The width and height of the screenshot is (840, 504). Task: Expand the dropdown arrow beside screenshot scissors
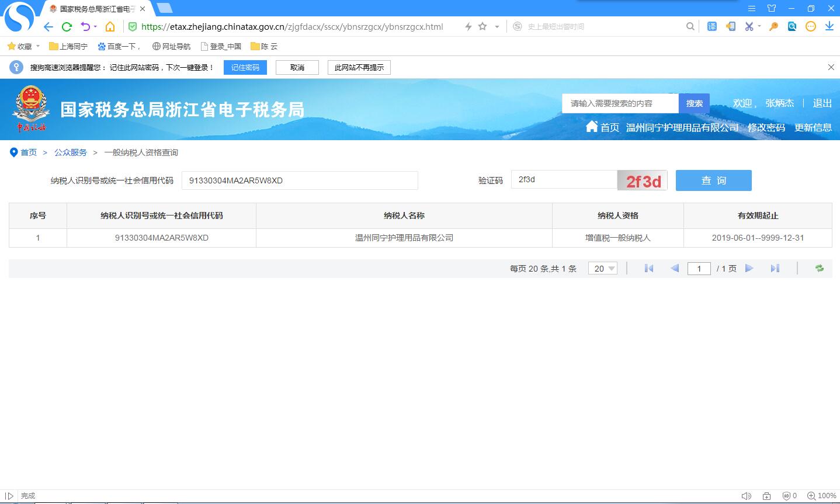point(759,26)
